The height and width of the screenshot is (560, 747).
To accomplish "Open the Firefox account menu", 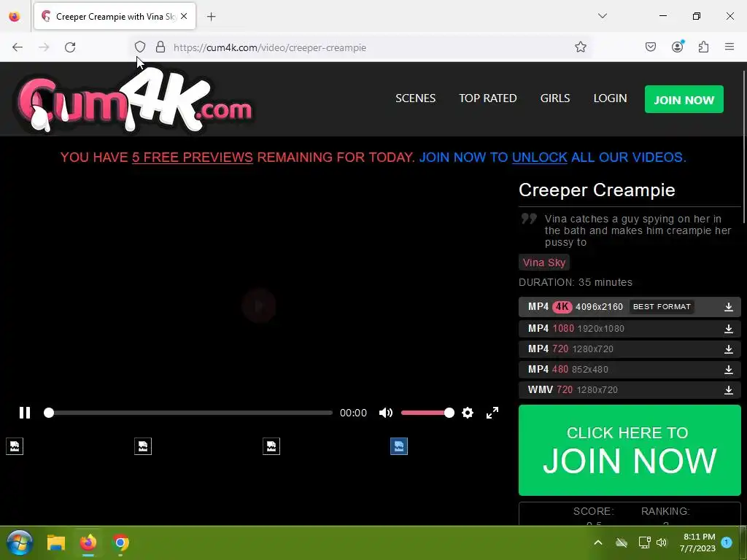I will [x=677, y=47].
